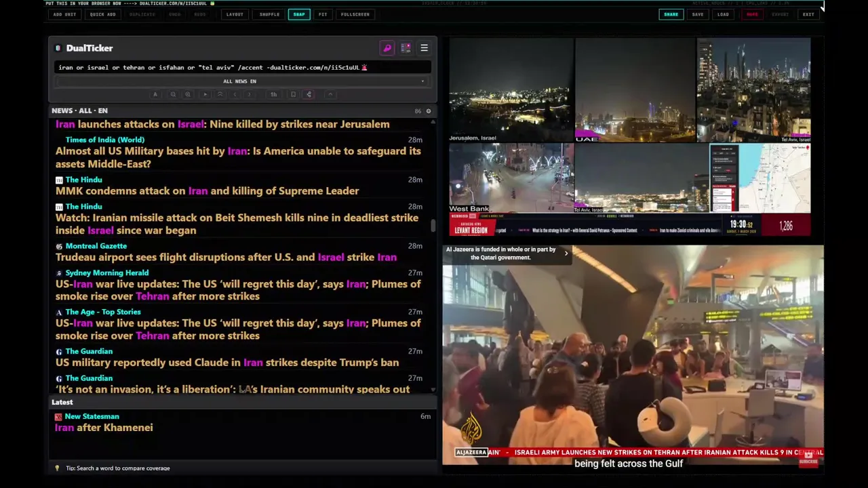Open 'Watch: Iranian missile attack on Beit Shemesh' headline
This screenshot has height=488, width=868.
(237, 224)
